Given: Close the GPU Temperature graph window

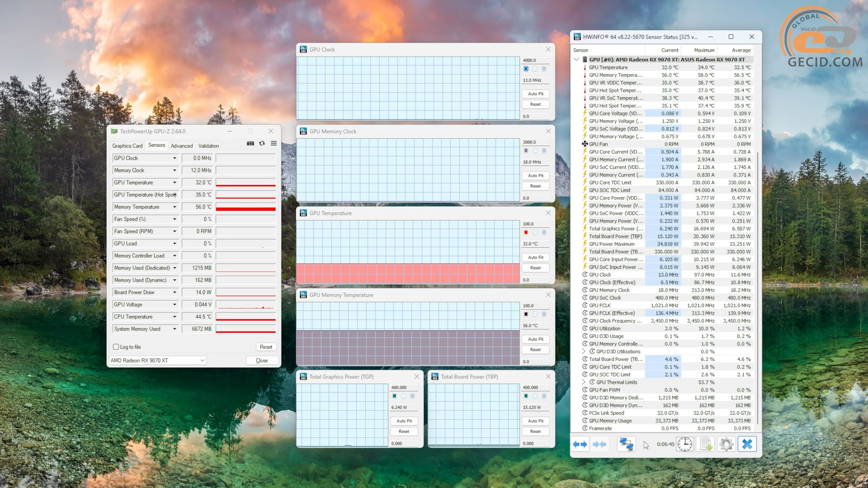Looking at the screenshot, I should coord(548,213).
